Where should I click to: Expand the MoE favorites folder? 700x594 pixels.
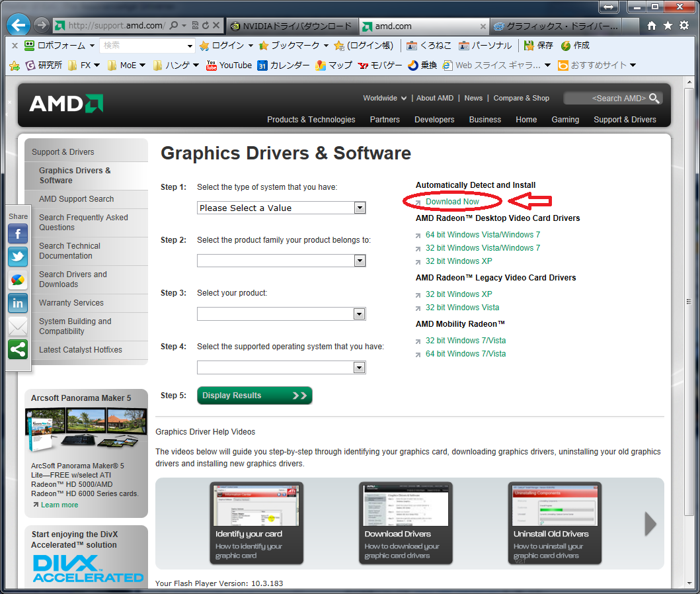pos(127,65)
